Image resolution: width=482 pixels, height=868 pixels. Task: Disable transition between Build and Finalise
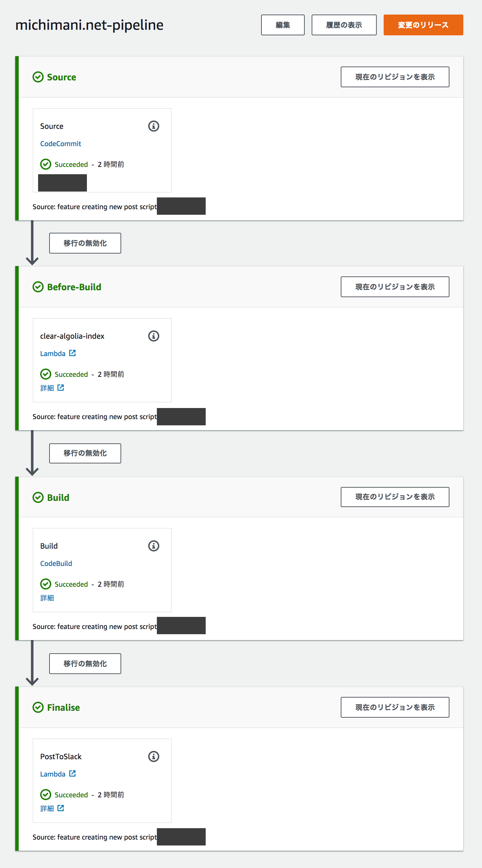pyautogui.click(x=85, y=664)
